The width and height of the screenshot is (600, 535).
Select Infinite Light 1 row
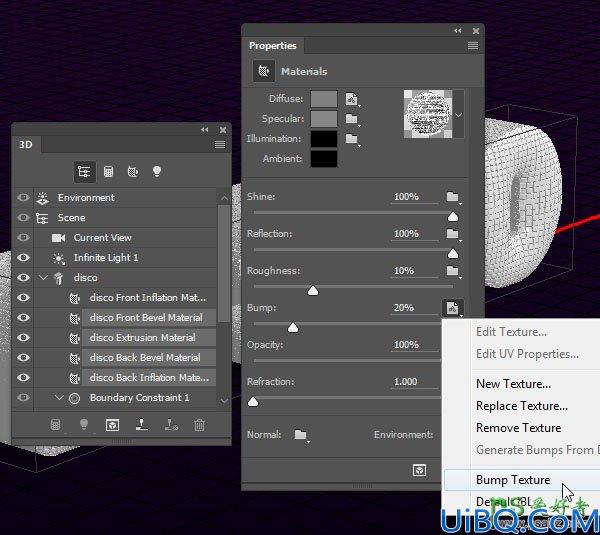126,258
